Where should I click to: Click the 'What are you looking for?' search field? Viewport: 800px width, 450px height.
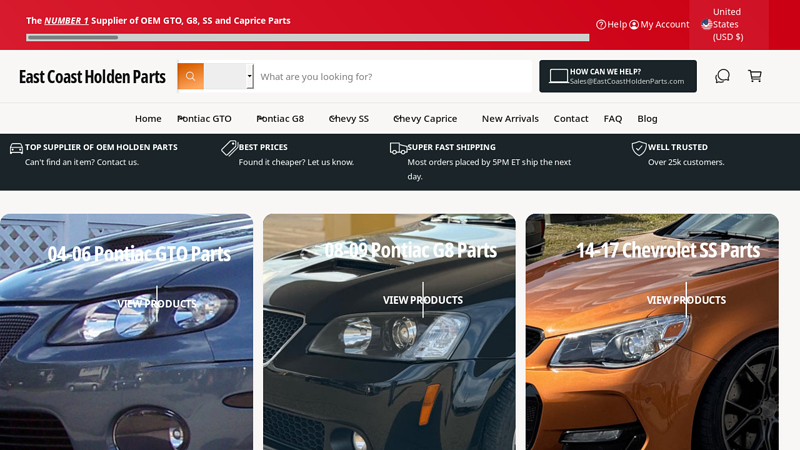[x=390, y=76]
